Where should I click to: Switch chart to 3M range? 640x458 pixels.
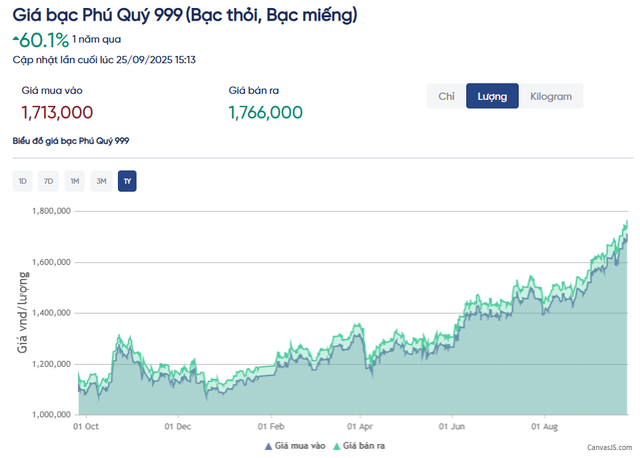click(101, 181)
